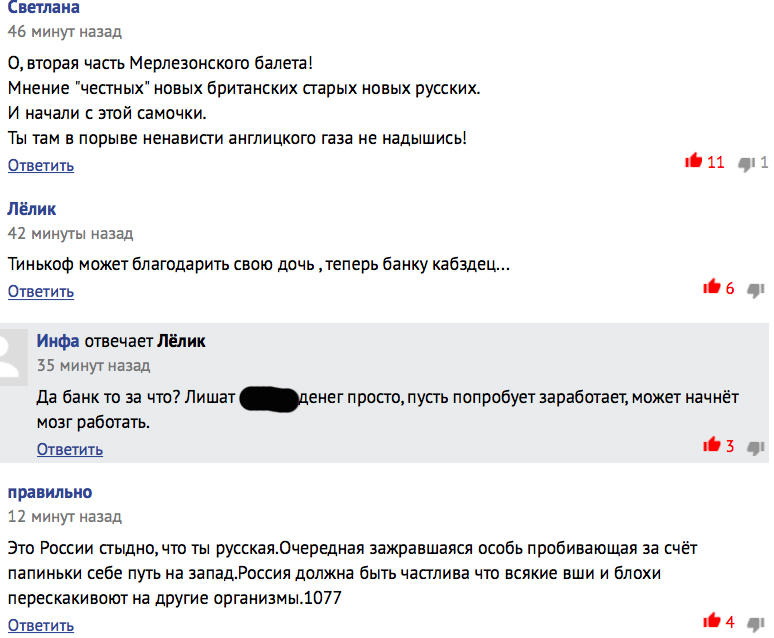The image size is (774, 638).
Task: Click Инфа's gray avatar placeholder
Action: 14,358
